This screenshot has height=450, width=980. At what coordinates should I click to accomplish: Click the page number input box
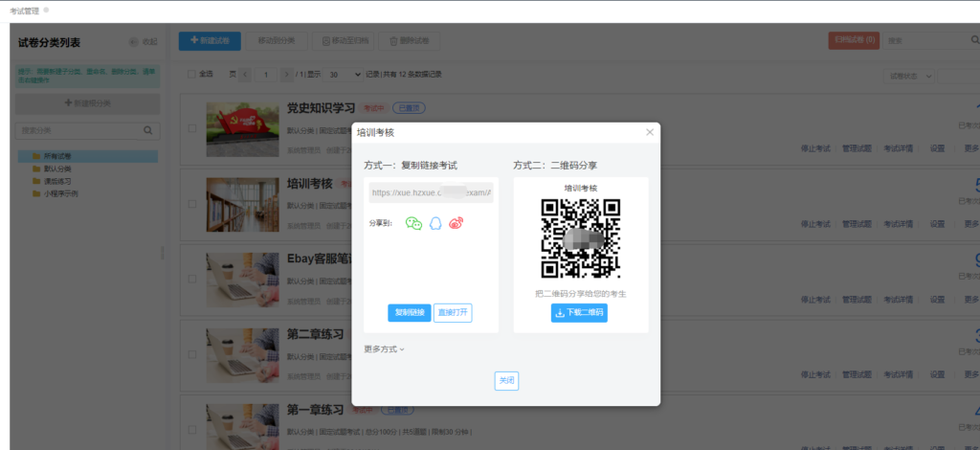tap(266, 75)
